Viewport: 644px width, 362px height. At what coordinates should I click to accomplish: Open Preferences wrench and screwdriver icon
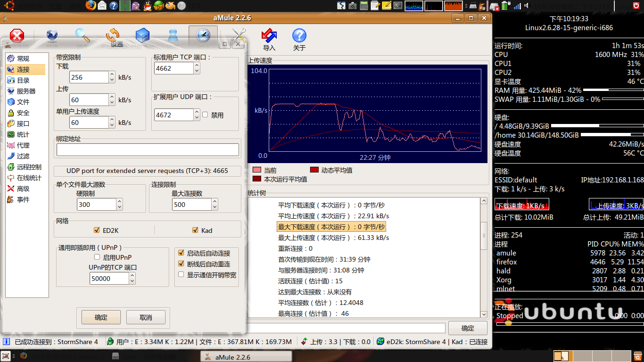point(239,36)
